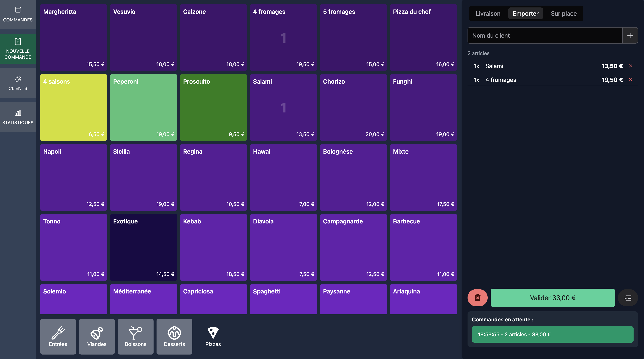Open the Boissons cocktail category icon

pyautogui.click(x=135, y=336)
